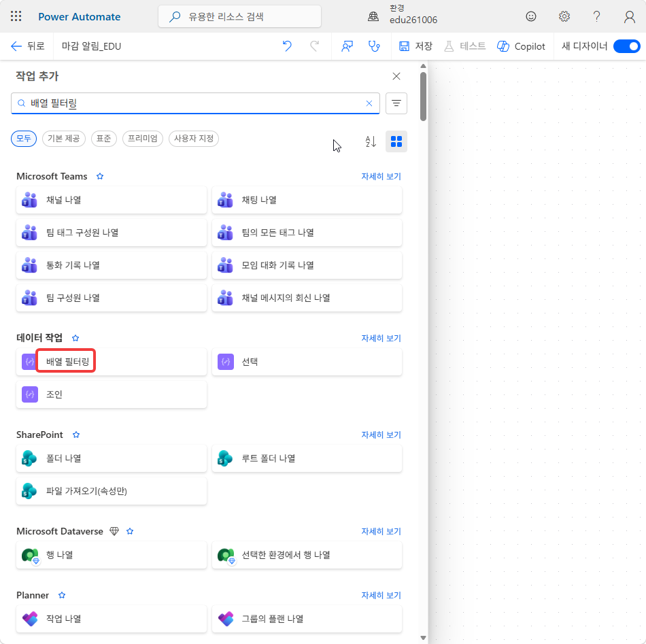The height and width of the screenshot is (644, 646).
Task: Add the 채널 나열 action
Action: point(112,200)
